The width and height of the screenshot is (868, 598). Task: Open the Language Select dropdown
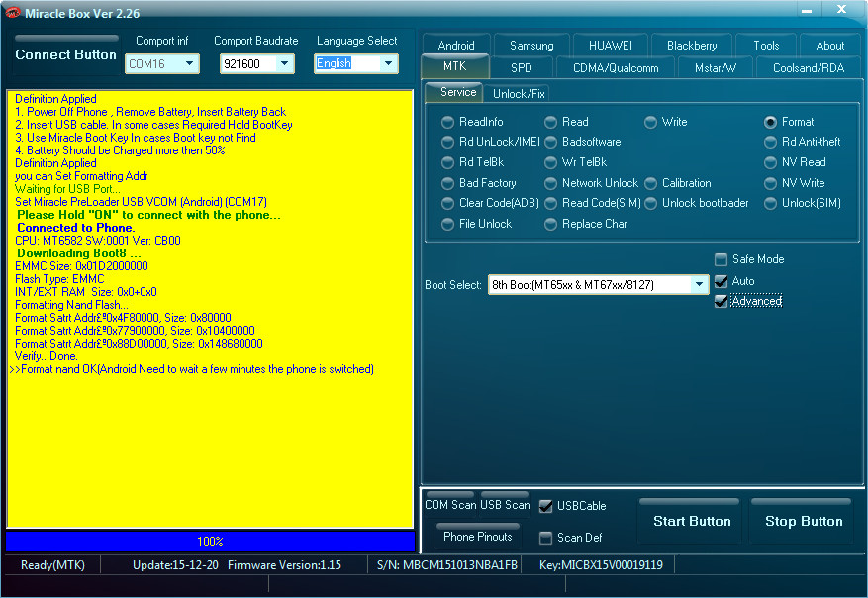pyautogui.click(x=388, y=63)
